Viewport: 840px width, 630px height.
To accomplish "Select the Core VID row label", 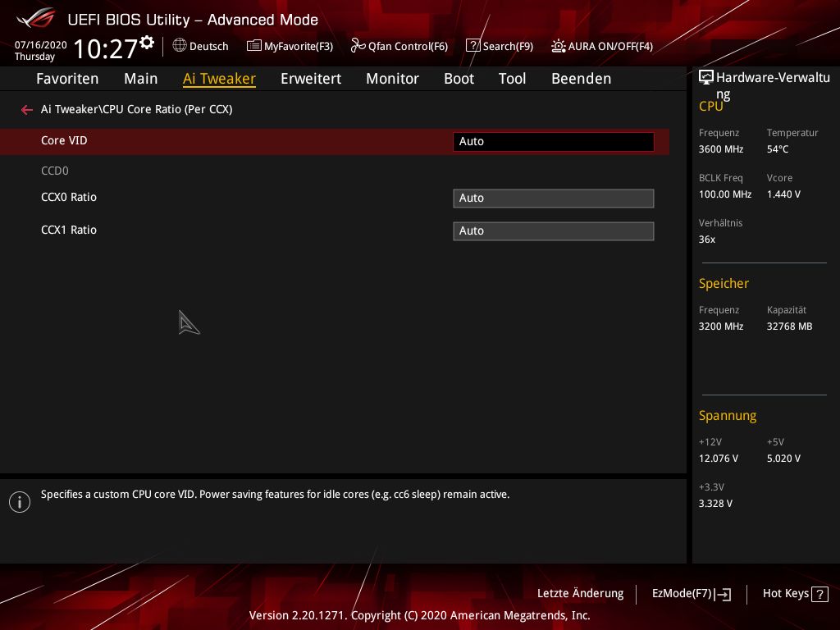I will point(64,140).
